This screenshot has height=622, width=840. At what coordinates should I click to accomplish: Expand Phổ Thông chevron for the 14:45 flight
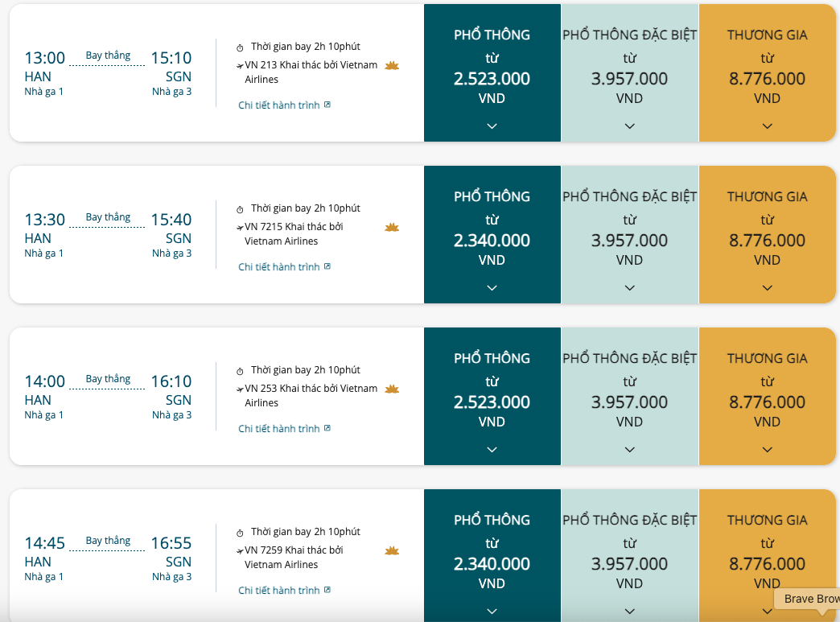(492, 612)
